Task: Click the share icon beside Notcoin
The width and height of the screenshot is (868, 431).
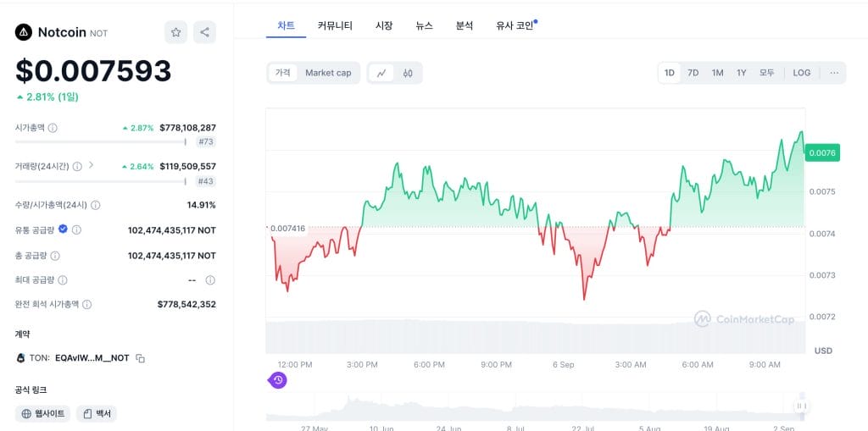Action: coord(204,32)
